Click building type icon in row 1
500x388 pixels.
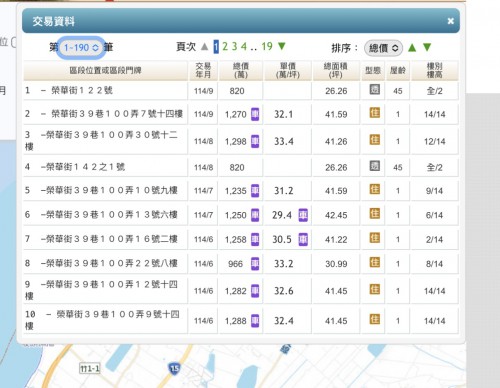click(375, 89)
